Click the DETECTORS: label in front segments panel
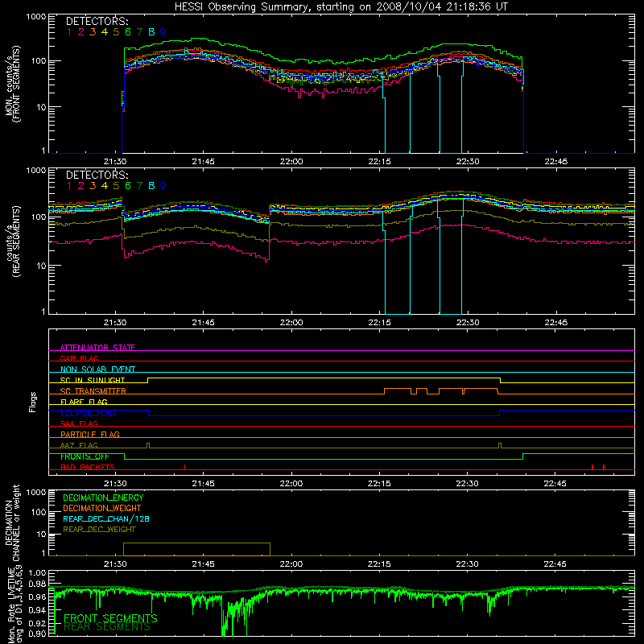This screenshot has width=644, height=644. [97, 21]
